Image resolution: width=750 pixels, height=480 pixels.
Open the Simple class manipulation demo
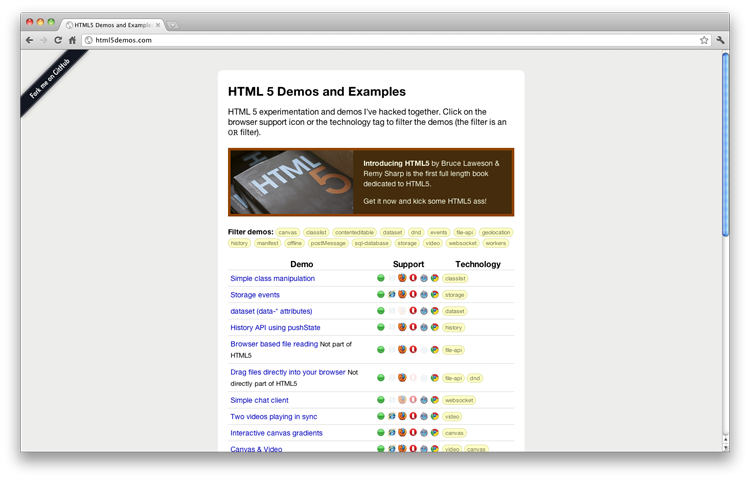(x=273, y=278)
